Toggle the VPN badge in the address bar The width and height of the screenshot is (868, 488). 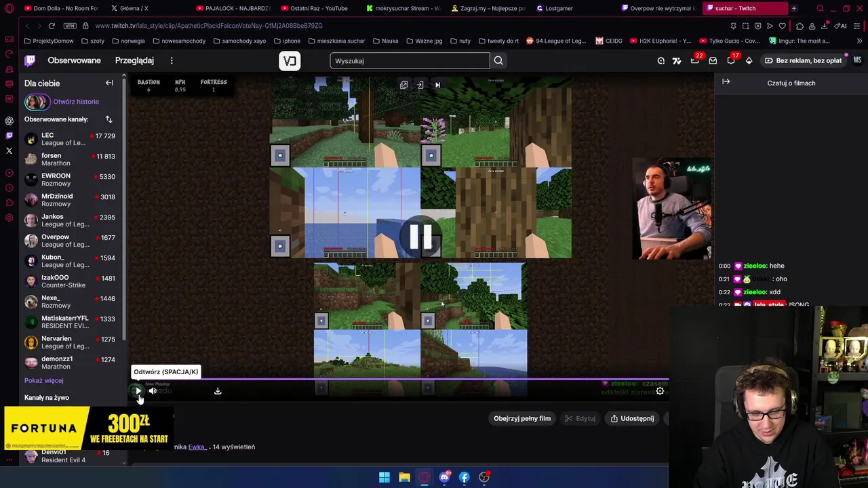click(70, 26)
